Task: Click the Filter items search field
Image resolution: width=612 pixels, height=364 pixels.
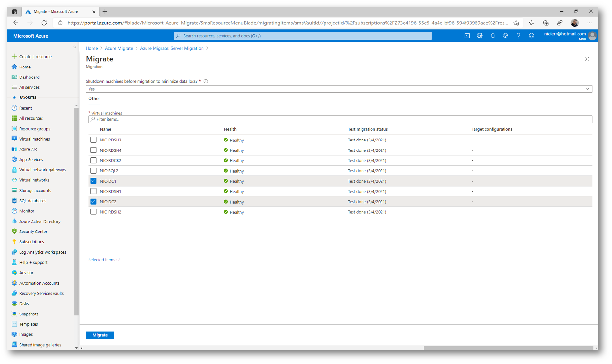Action: [340, 119]
